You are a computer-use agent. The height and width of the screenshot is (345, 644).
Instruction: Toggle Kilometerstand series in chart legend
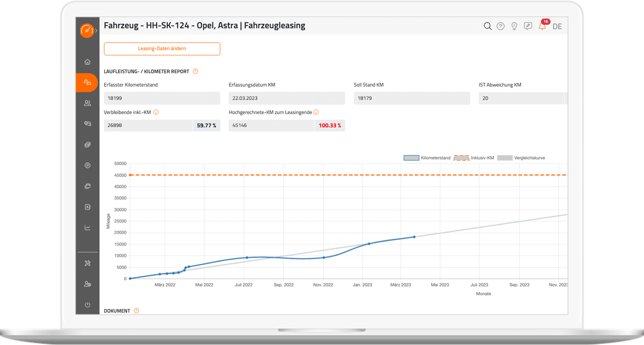[x=427, y=158]
